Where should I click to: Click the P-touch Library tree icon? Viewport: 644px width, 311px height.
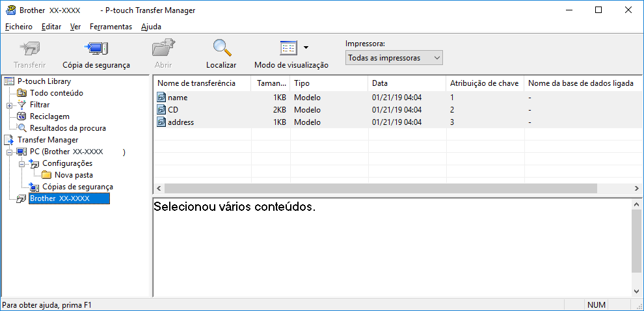pyautogui.click(x=8, y=81)
